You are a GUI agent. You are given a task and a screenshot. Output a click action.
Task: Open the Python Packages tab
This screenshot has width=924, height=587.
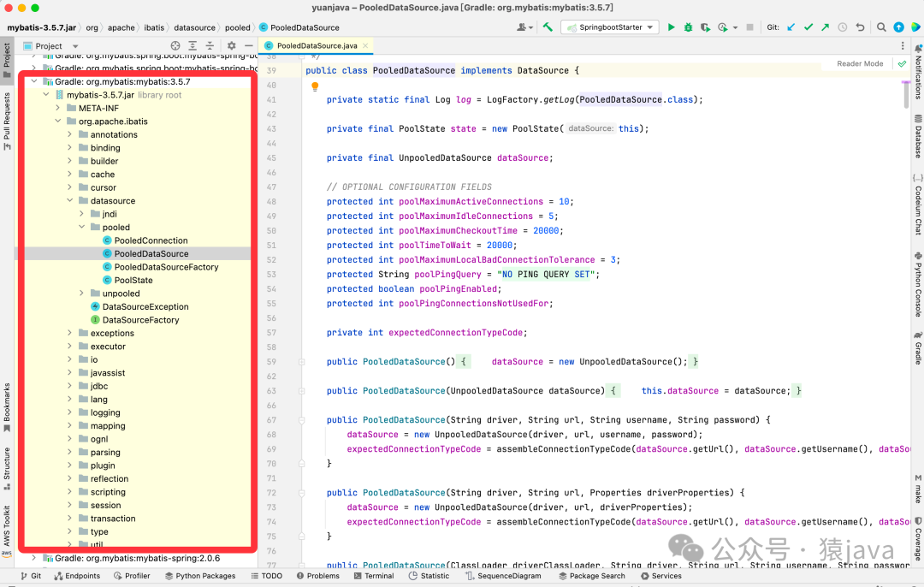(199, 576)
